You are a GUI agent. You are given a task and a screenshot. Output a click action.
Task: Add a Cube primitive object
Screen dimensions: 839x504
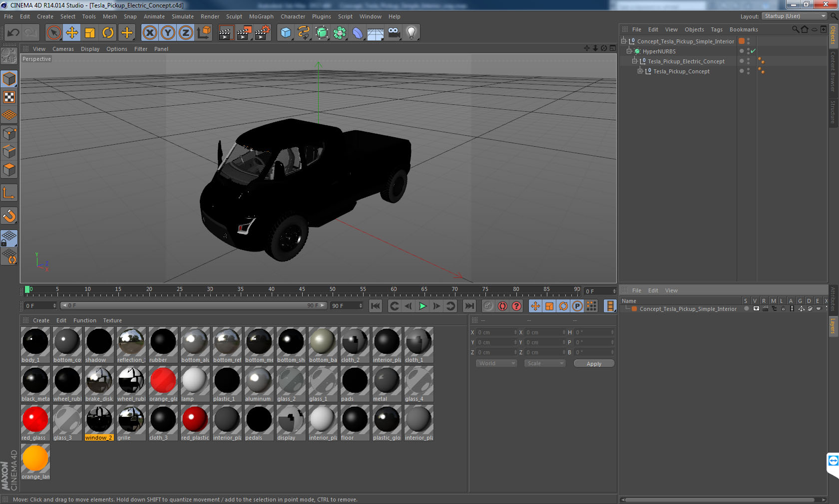tap(286, 33)
